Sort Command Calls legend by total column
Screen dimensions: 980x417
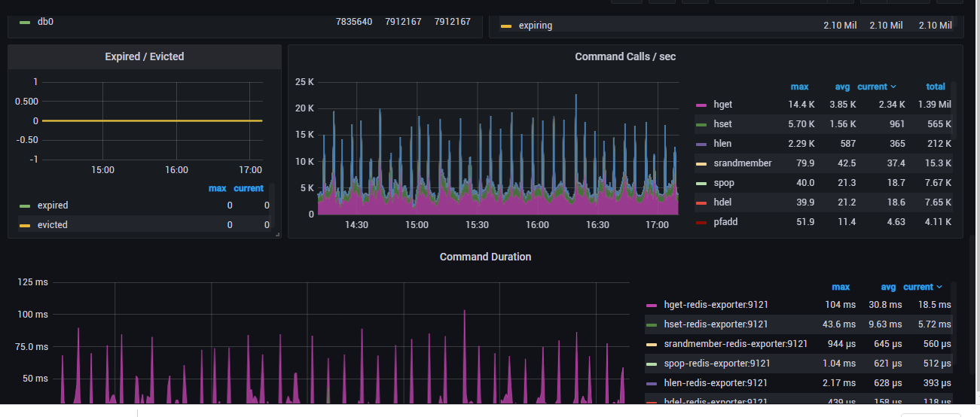click(935, 87)
